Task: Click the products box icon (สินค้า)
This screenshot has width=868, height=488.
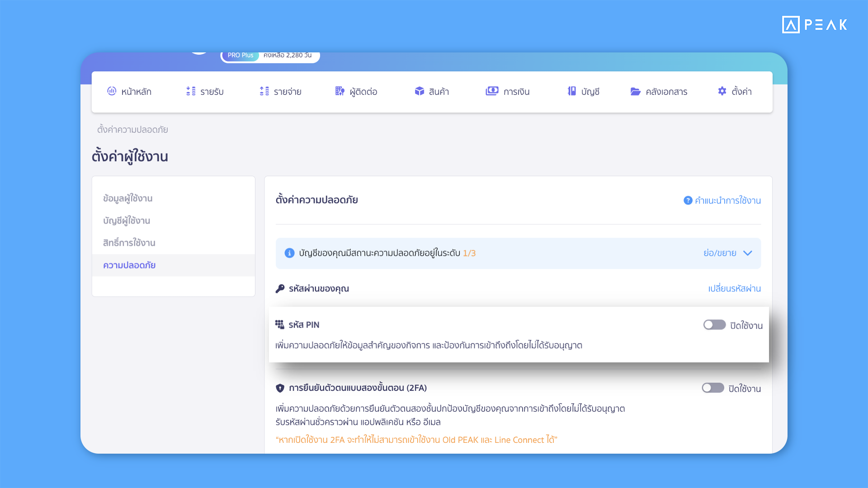Action: pos(420,91)
